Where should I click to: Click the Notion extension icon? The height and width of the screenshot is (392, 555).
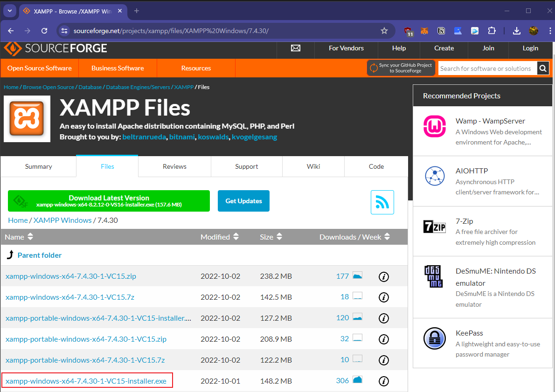pyautogui.click(x=441, y=31)
